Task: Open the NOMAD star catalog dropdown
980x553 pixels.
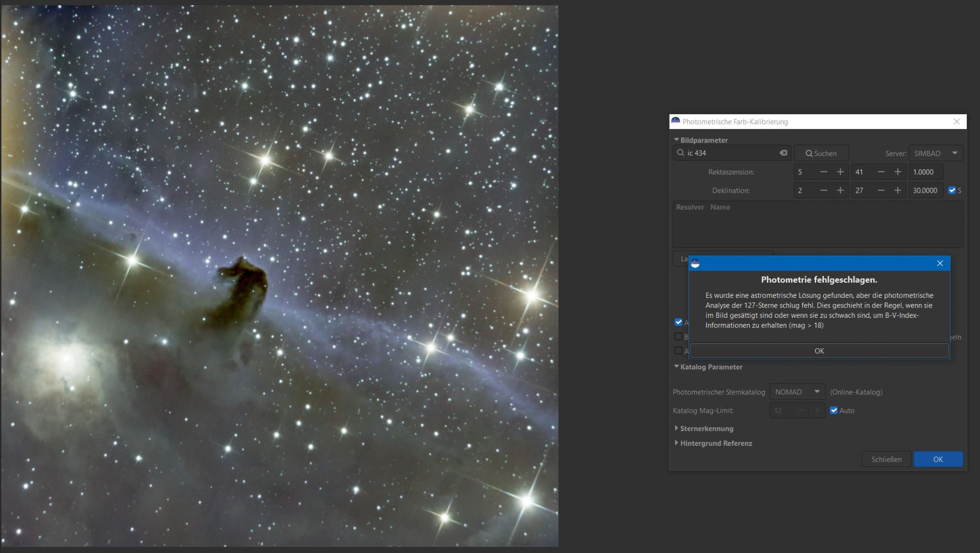Action: [x=797, y=392]
